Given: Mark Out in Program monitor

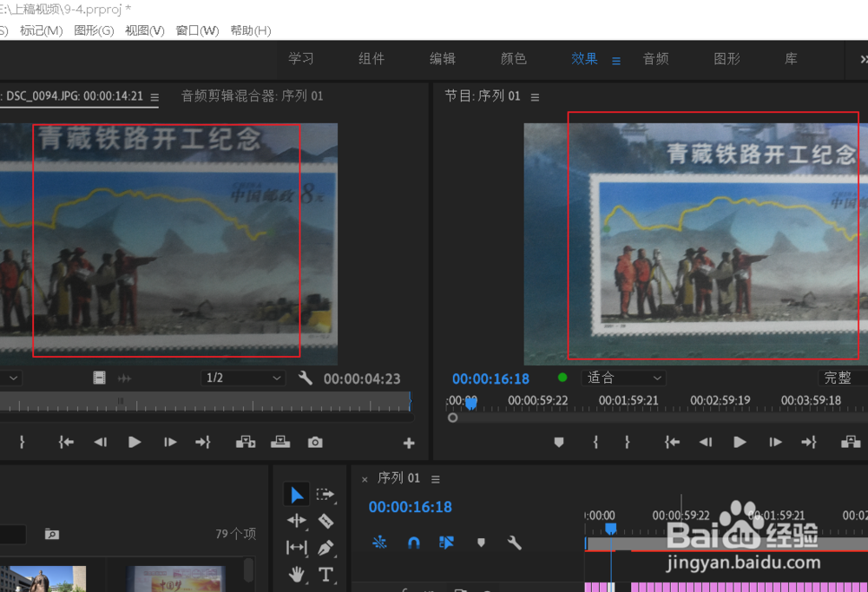Looking at the screenshot, I should (628, 442).
